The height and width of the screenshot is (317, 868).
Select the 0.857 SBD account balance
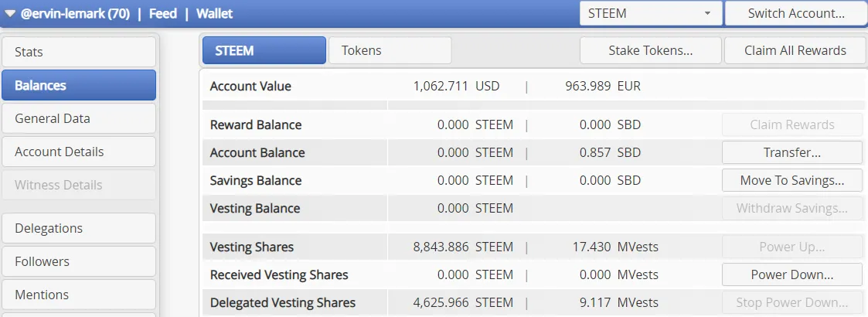(x=610, y=152)
